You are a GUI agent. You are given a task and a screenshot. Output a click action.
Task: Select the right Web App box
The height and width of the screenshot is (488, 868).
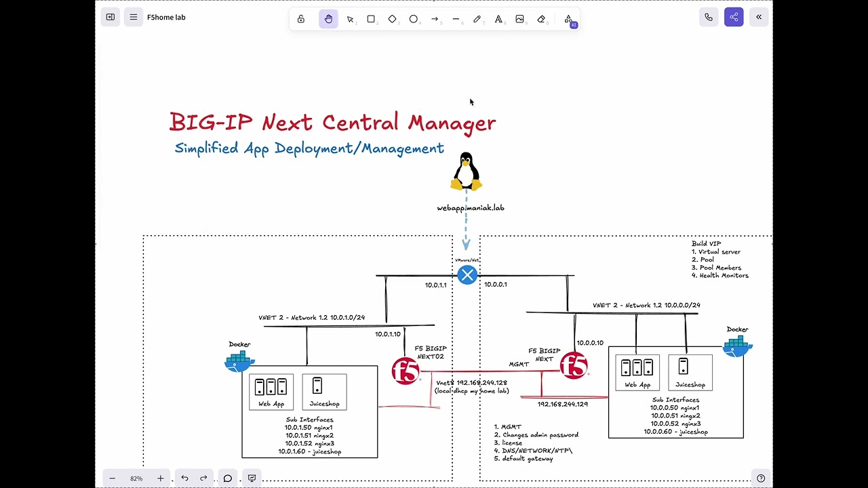637,372
